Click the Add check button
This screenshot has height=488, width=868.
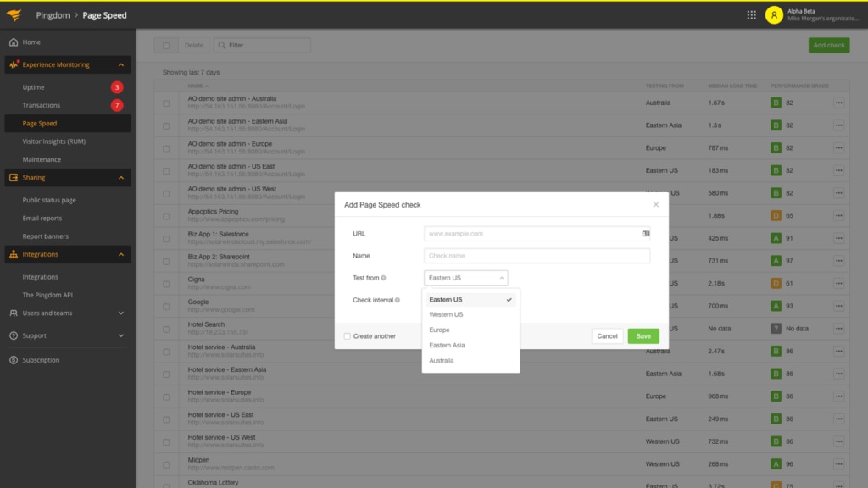829,46
